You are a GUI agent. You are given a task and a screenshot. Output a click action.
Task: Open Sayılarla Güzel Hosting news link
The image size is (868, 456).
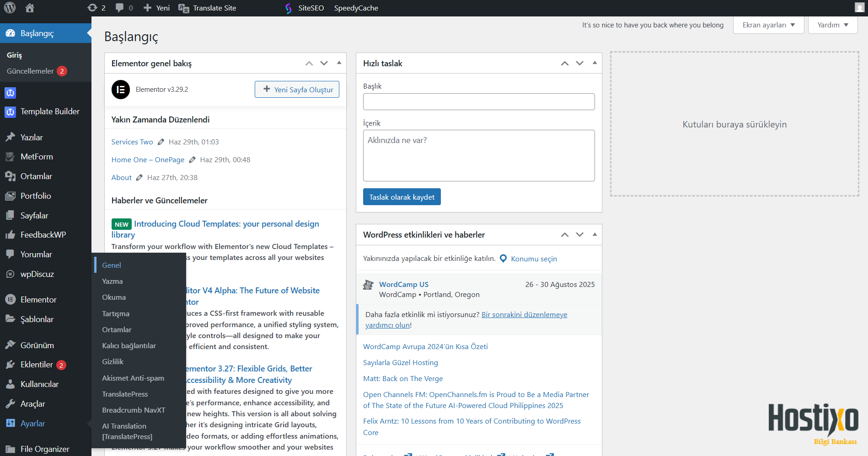(401, 362)
